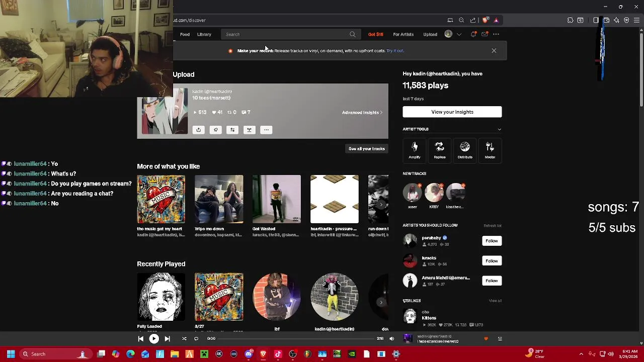This screenshot has width=644, height=362.
Task: Click the repost icon button under 10 toes
Action: click(232, 130)
